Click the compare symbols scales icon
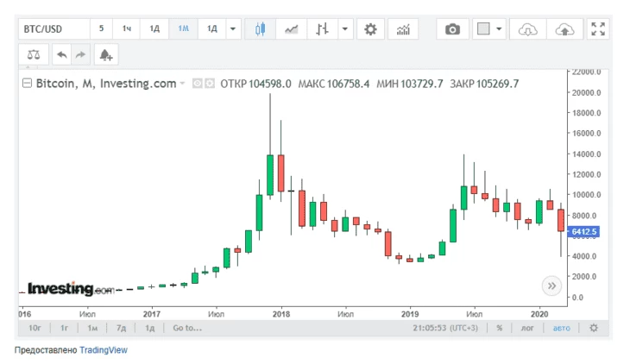Image resolution: width=630 pixels, height=364 pixels. (33, 54)
